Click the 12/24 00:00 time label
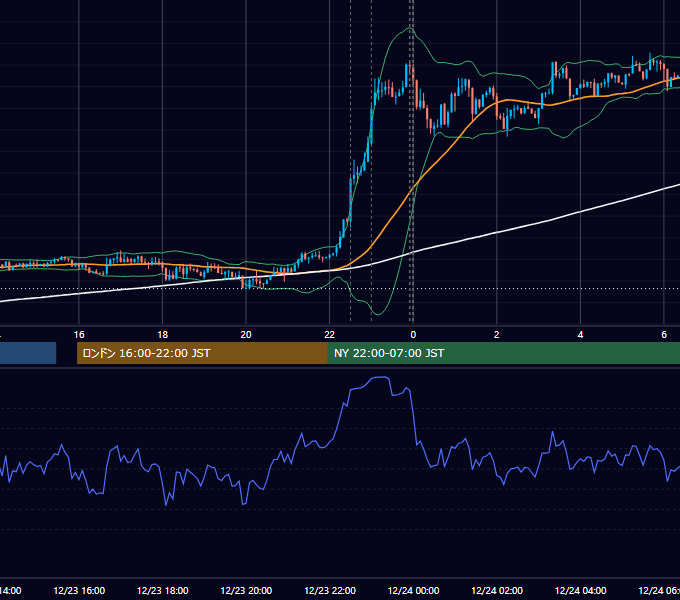The width and height of the screenshot is (680, 600). click(413, 590)
